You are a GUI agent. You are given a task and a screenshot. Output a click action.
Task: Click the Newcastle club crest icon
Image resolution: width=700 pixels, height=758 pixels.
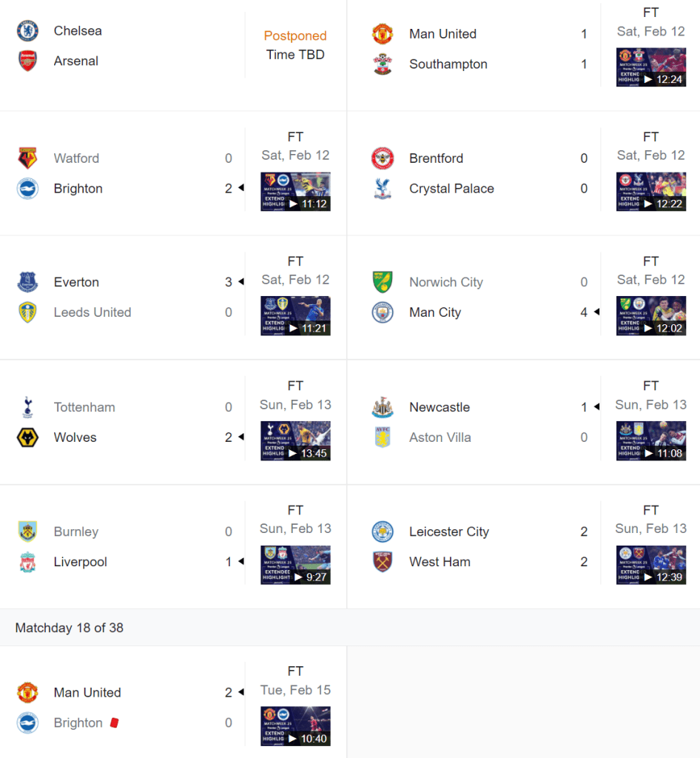[383, 407]
